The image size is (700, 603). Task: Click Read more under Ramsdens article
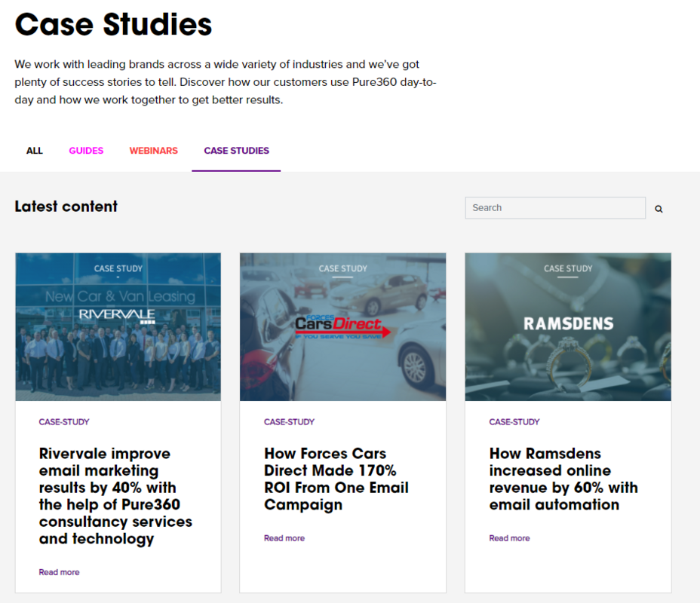click(509, 538)
